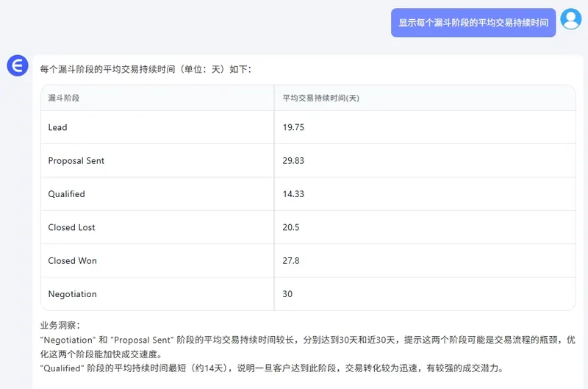The image size is (588, 389).
Task: Select the Proposal Sent stage cell
Action: (x=76, y=161)
